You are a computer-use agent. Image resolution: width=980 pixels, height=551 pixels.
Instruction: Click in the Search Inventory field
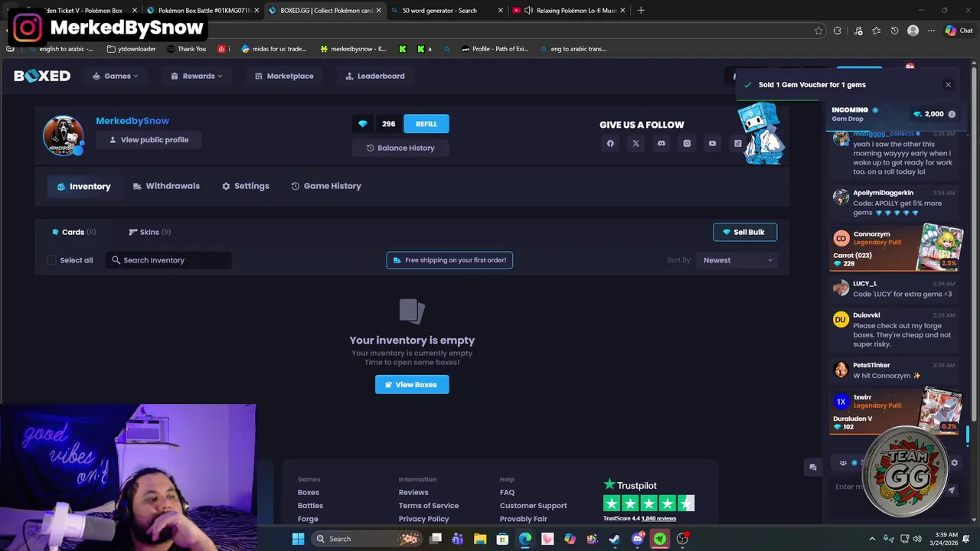(x=168, y=260)
